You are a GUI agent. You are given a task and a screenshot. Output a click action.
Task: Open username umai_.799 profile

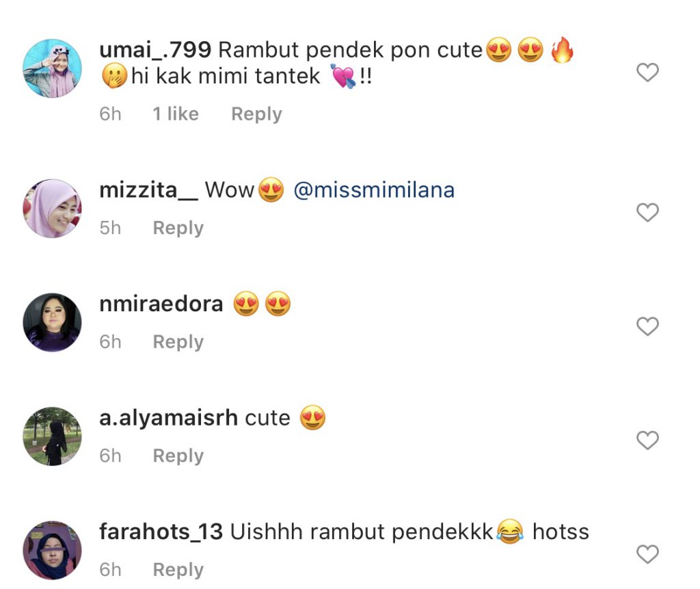pos(155,50)
